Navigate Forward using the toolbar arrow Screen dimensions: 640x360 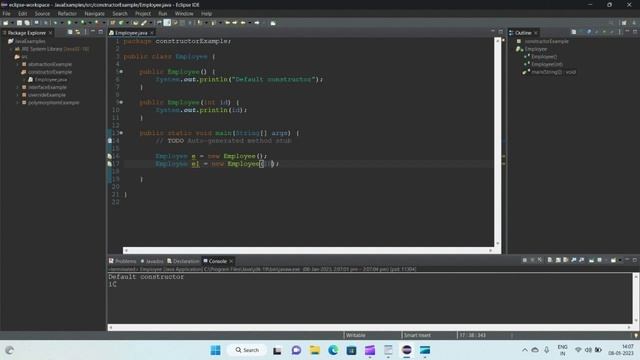pos(257,23)
